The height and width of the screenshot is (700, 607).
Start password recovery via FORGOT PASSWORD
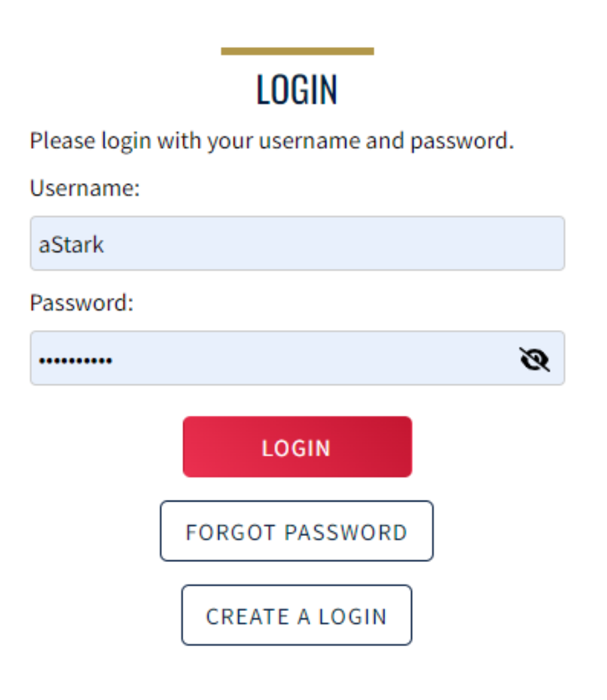tap(296, 531)
